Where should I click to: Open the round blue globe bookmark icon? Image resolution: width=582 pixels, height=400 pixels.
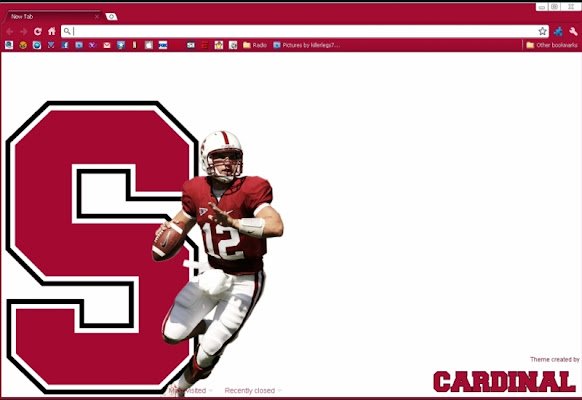[x=37, y=45]
